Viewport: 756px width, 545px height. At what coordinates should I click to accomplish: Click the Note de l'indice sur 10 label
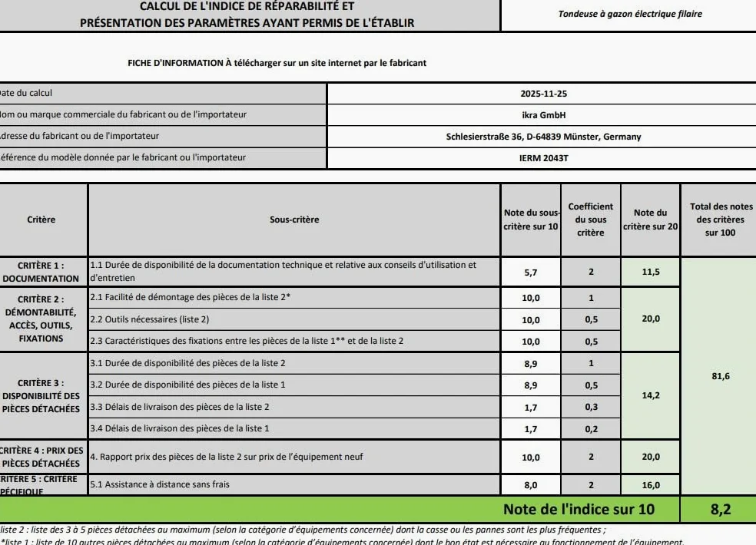[579, 510]
